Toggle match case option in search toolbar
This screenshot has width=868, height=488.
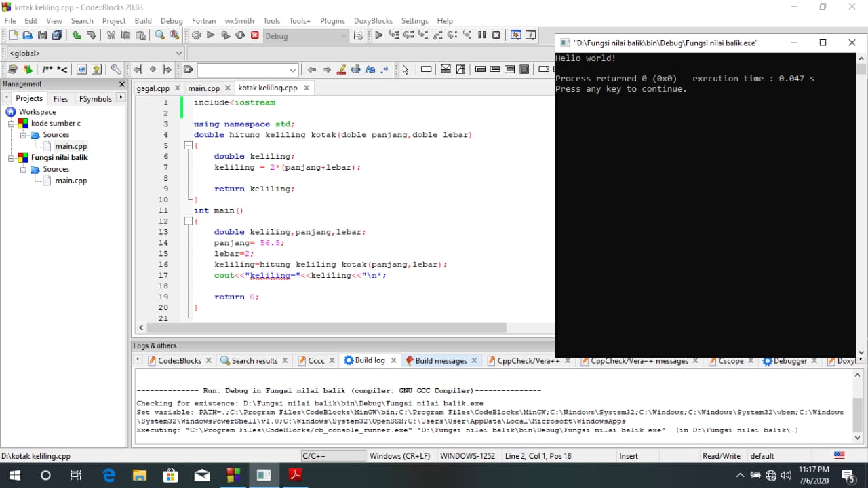(x=370, y=69)
